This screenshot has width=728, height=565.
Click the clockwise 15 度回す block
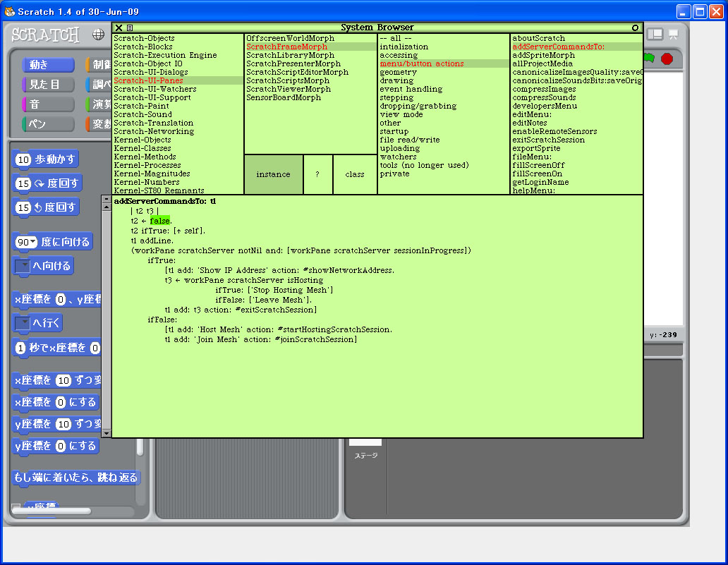(47, 183)
